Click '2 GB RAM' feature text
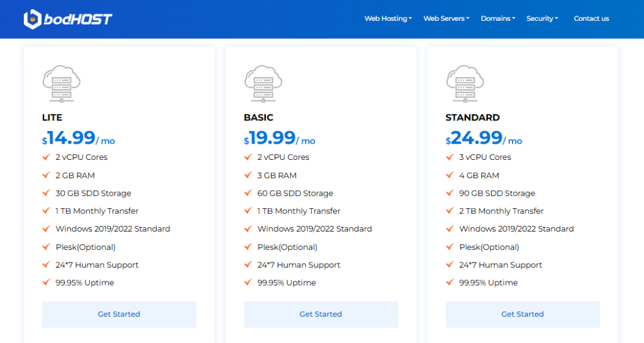Viewport: 644px width, 343px height. click(x=75, y=176)
